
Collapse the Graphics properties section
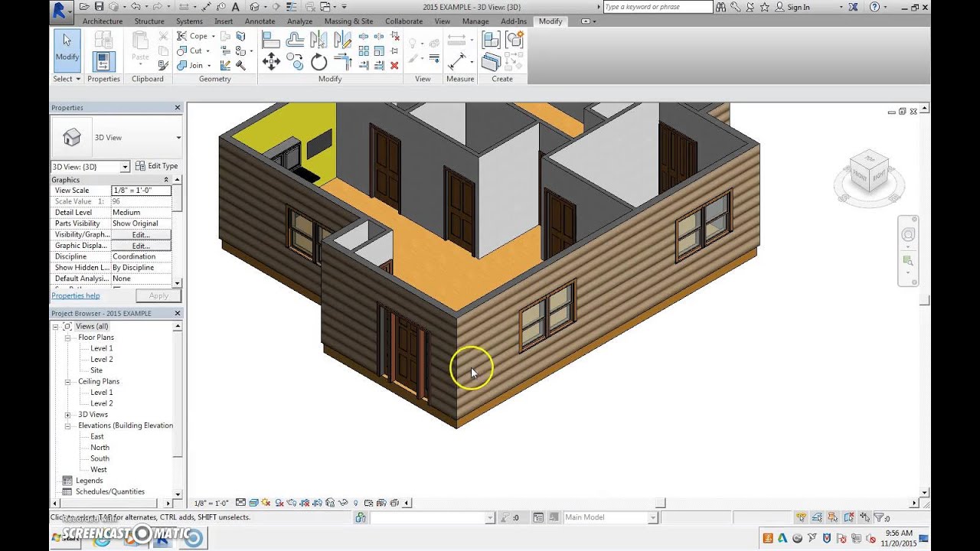click(166, 180)
